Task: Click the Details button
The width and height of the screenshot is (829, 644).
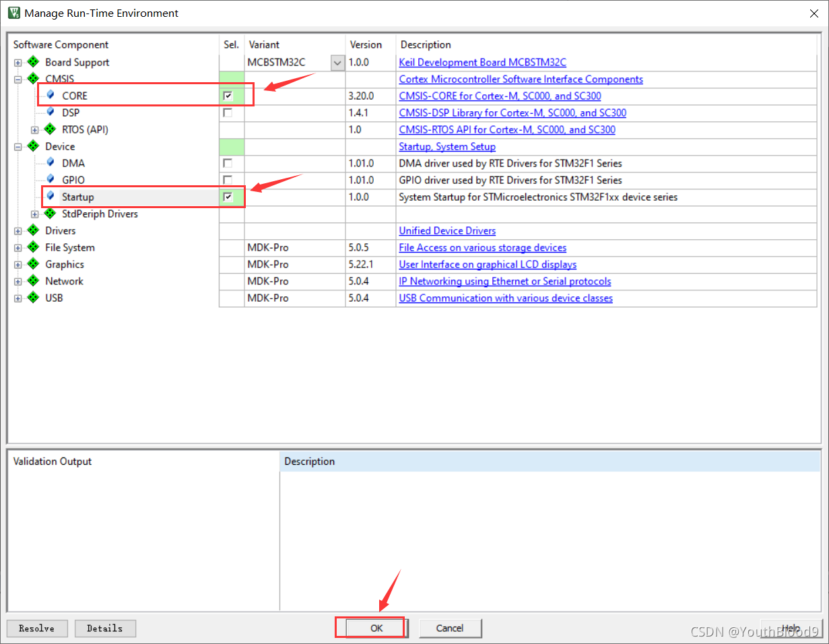Action: pyautogui.click(x=105, y=628)
